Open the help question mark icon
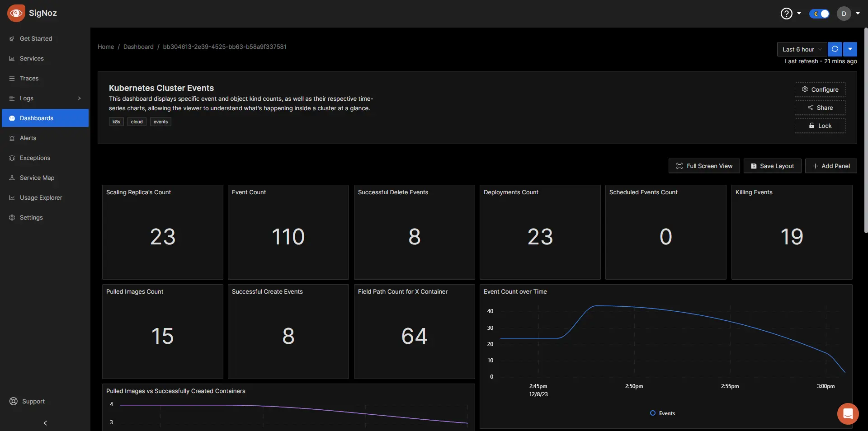 point(787,14)
